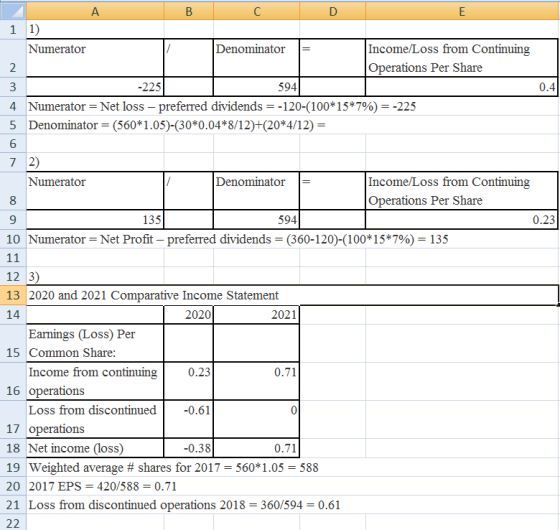Click the Denominator formula text in row 5

tap(177, 125)
